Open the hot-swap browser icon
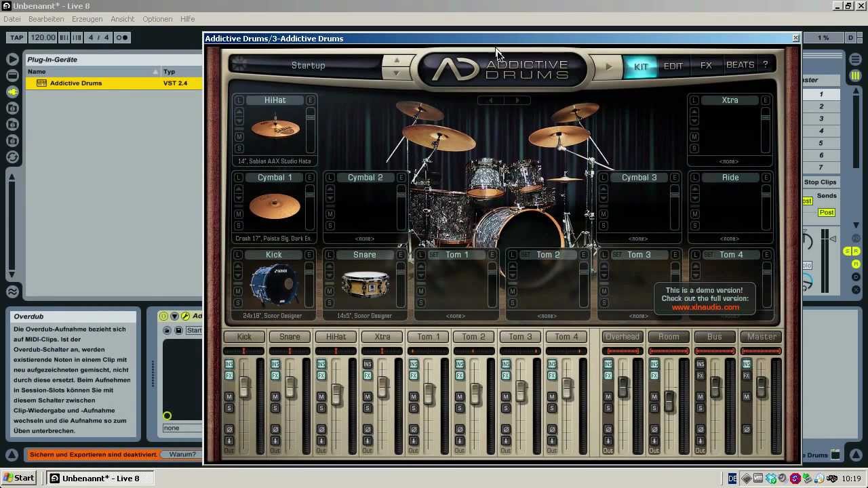This screenshot has width=868, height=488. click(12, 157)
